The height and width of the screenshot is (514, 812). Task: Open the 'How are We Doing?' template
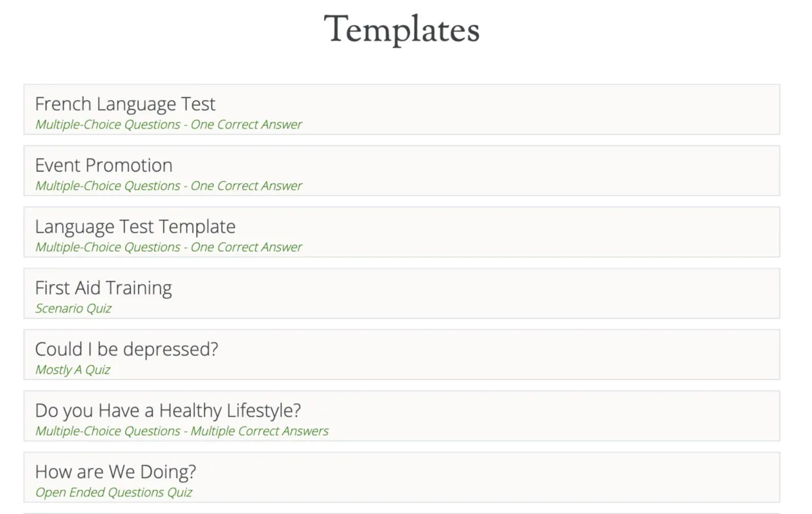click(x=116, y=472)
